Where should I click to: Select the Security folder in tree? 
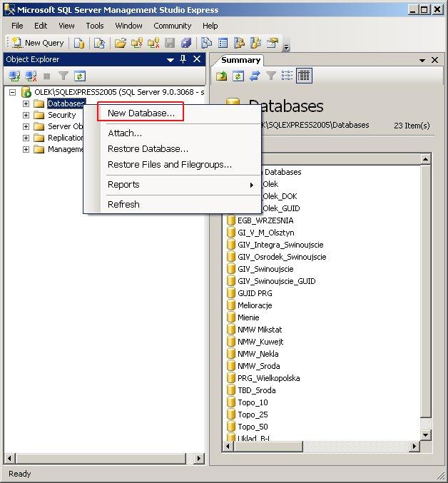click(61, 115)
